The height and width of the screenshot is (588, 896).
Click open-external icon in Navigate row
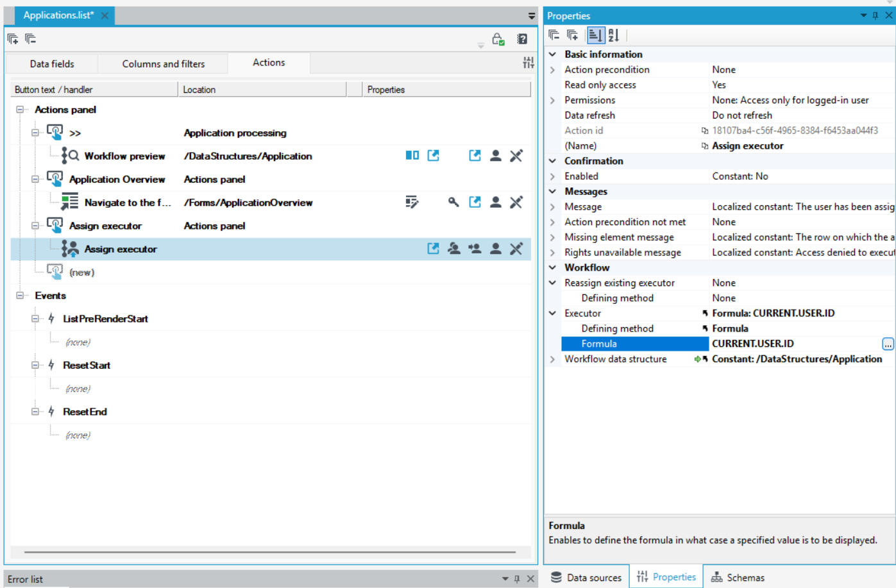[x=475, y=202]
